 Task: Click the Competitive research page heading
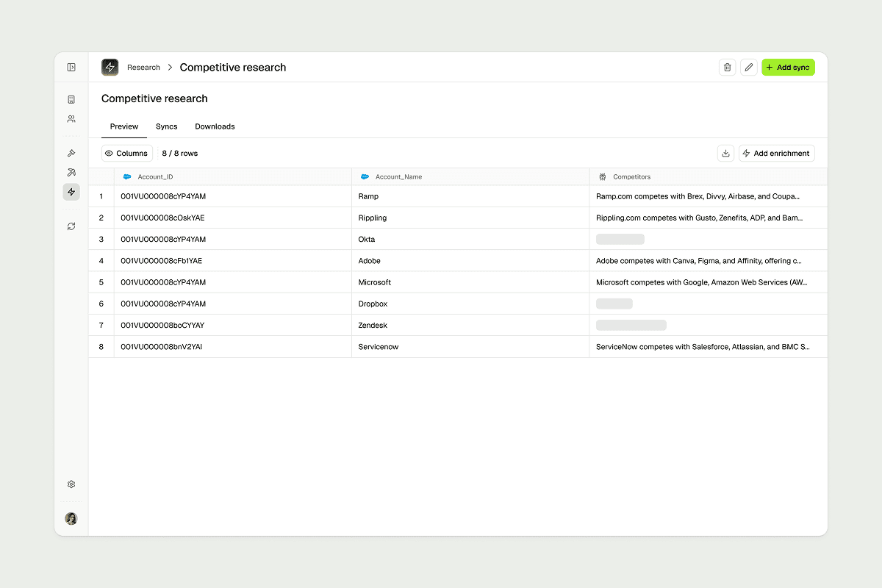click(154, 98)
